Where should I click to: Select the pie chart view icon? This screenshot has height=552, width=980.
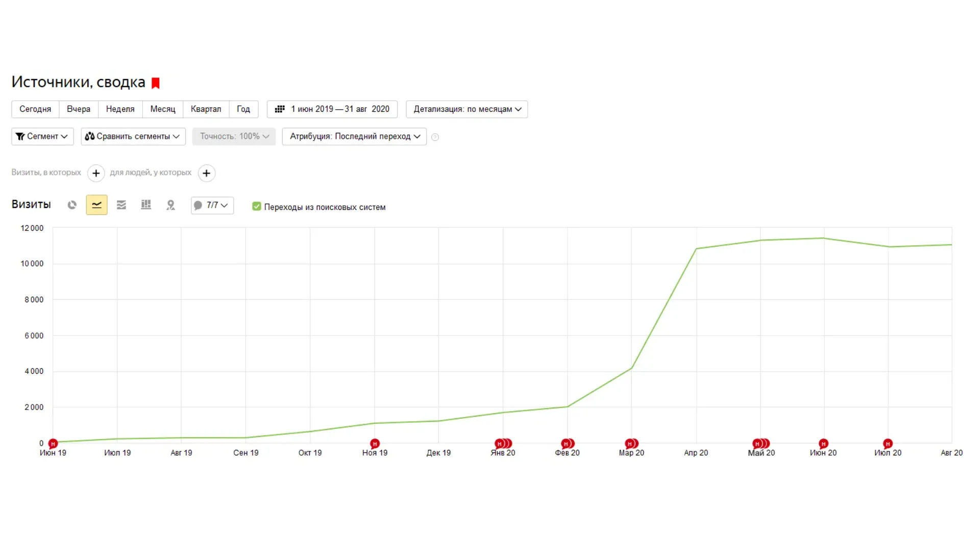pyautogui.click(x=72, y=205)
